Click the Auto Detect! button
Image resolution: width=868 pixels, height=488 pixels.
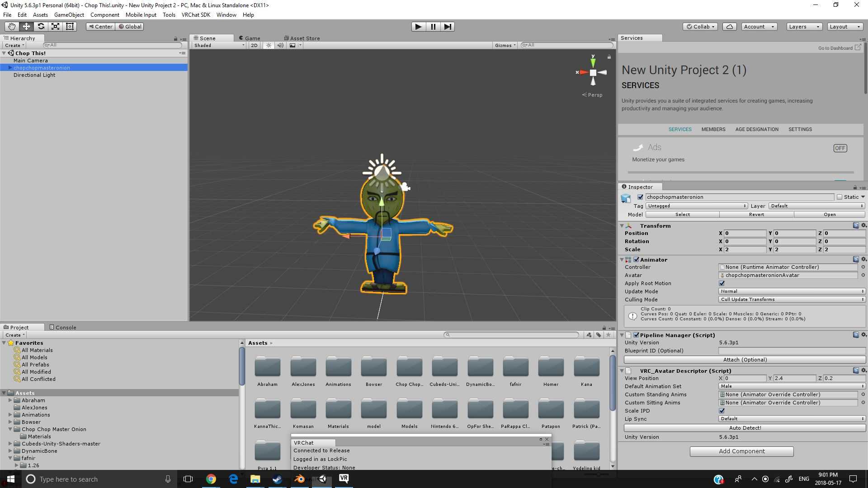coord(745,427)
